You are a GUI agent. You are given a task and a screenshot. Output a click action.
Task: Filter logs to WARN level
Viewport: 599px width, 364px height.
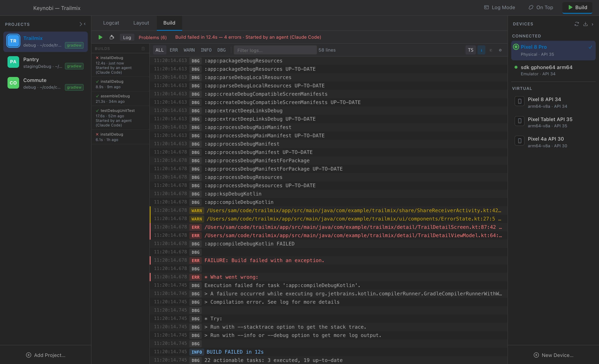point(189,50)
